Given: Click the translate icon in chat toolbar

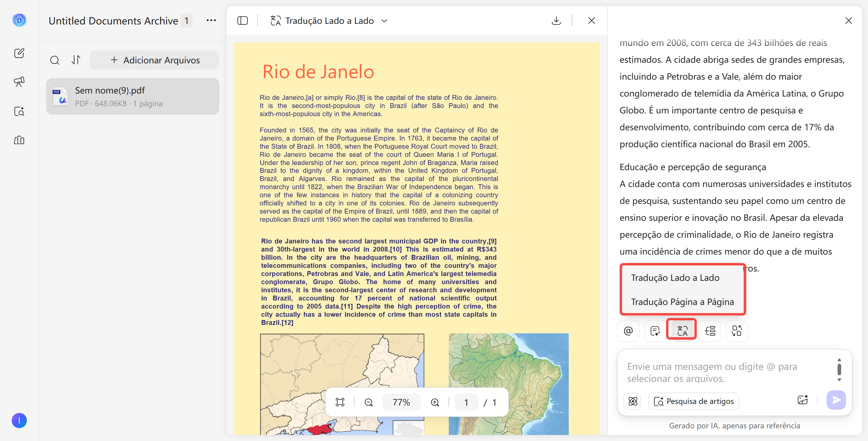Looking at the screenshot, I should coord(682,331).
